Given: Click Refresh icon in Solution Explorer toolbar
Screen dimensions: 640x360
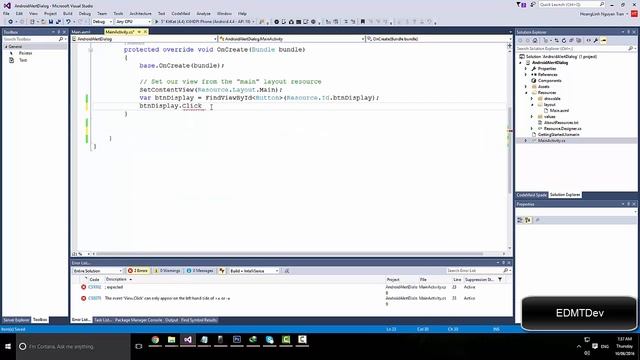Looking at the screenshot, I should (564, 40).
